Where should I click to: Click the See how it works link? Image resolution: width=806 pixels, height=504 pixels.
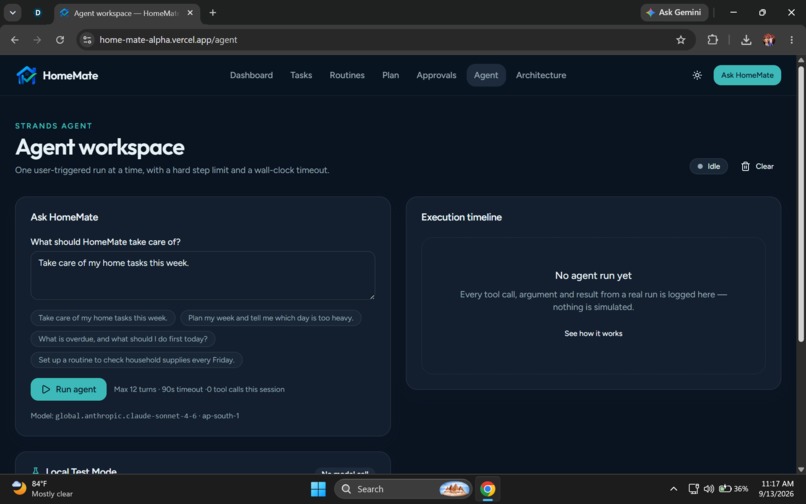tap(593, 333)
